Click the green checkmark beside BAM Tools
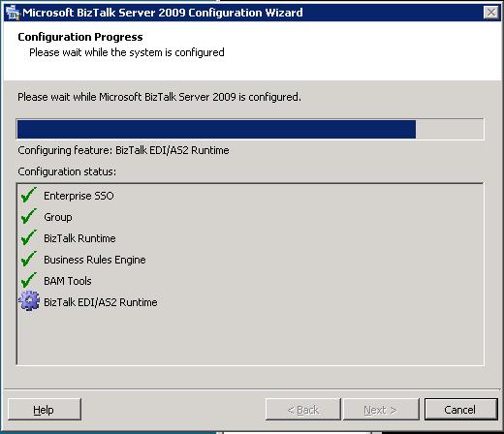504x434 pixels. (x=29, y=280)
